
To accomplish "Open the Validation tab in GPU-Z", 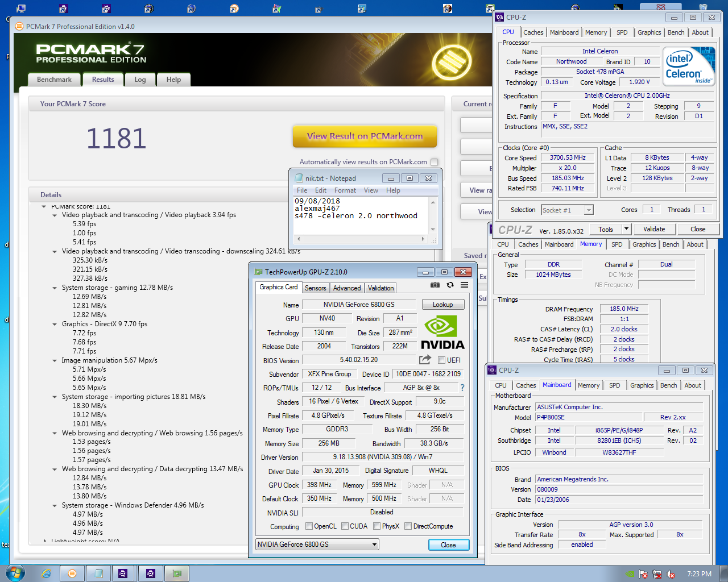I will [x=380, y=288].
